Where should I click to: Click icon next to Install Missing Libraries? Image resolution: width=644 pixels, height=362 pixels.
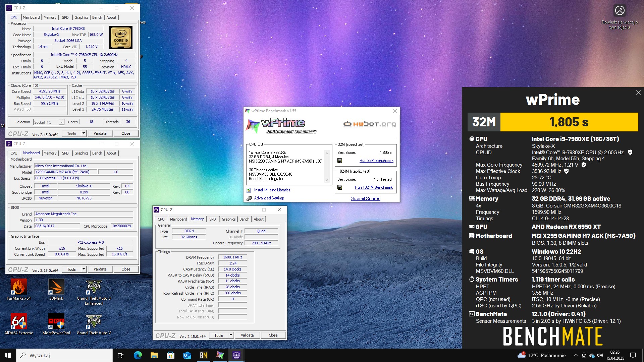tap(249, 190)
